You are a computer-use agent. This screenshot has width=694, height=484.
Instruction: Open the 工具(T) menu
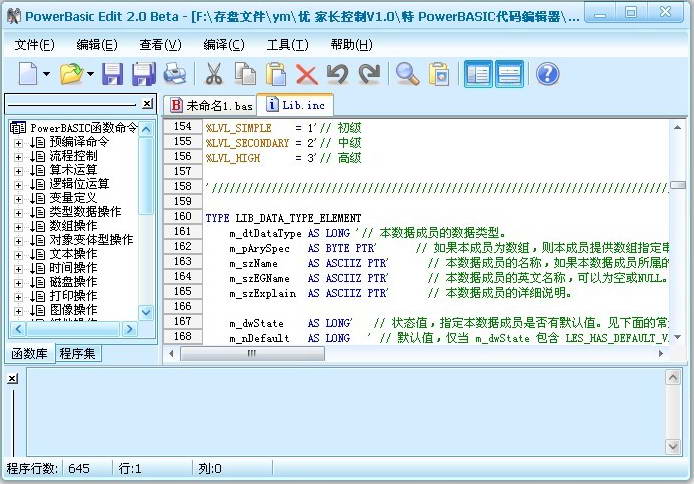pyautogui.click(x=287, y=45)
